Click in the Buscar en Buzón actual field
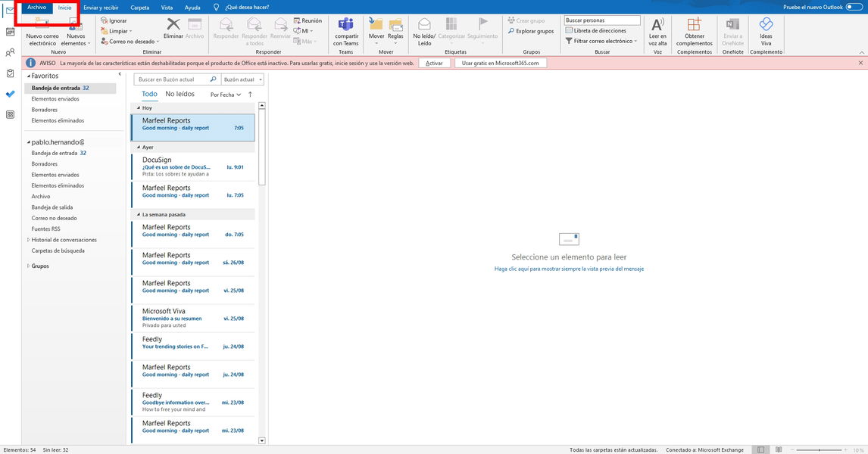This screenshot has height=454, width=868. [171, 79]
